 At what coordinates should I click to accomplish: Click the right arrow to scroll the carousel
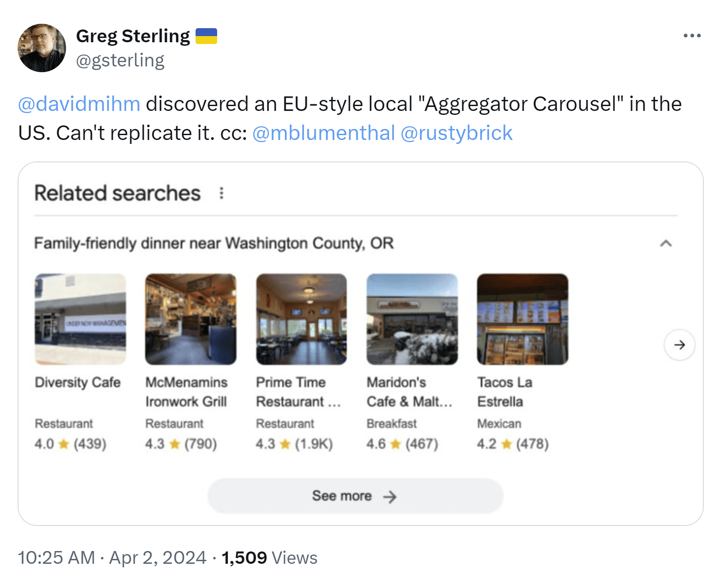pos(680,345)
